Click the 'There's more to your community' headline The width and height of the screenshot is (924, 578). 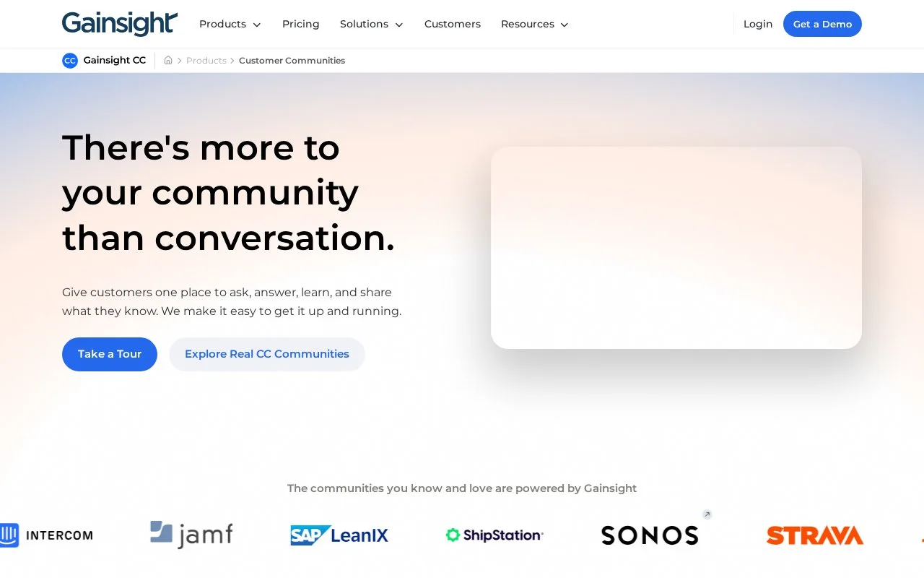pyautogui.click(x=228, y=193)
